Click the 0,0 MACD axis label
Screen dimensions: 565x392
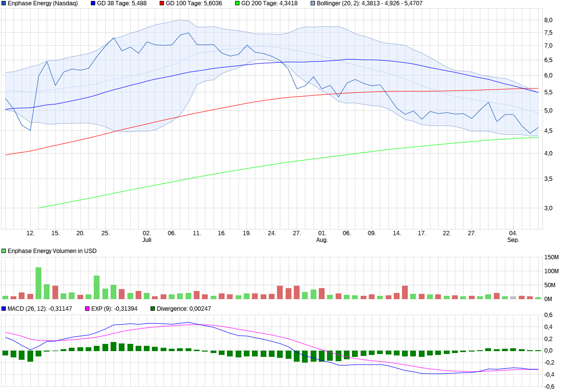(x=548, y=351)
